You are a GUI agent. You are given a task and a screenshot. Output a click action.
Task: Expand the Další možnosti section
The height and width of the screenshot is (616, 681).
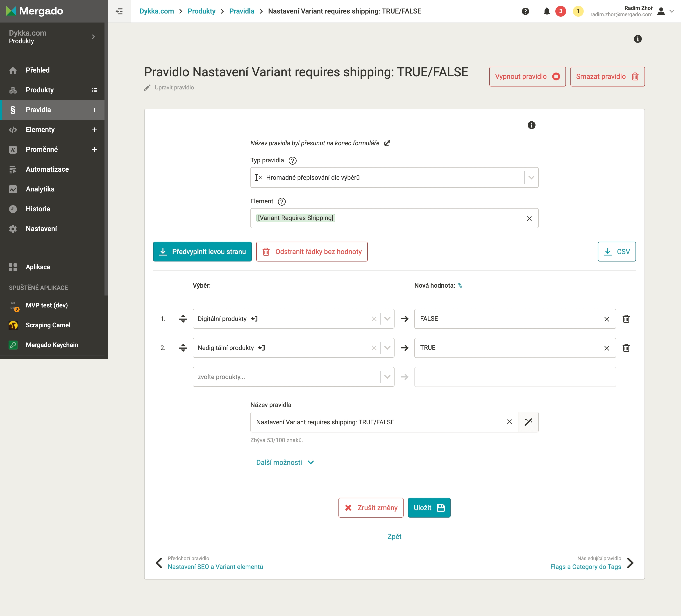tap(285, 462)
